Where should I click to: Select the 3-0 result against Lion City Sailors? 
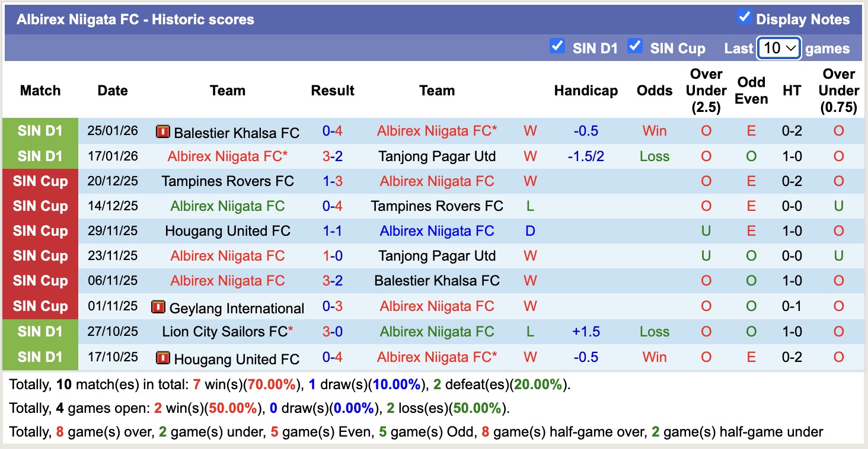pos(333,332)
